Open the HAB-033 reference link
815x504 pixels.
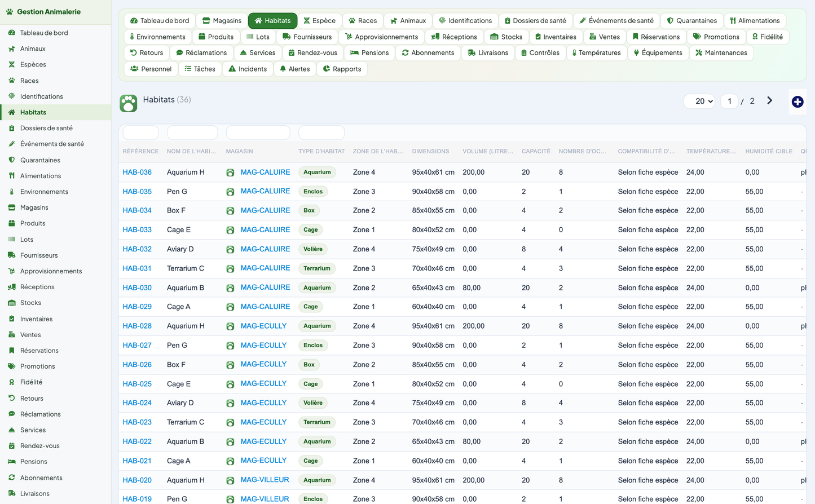[x=137, y=230]
